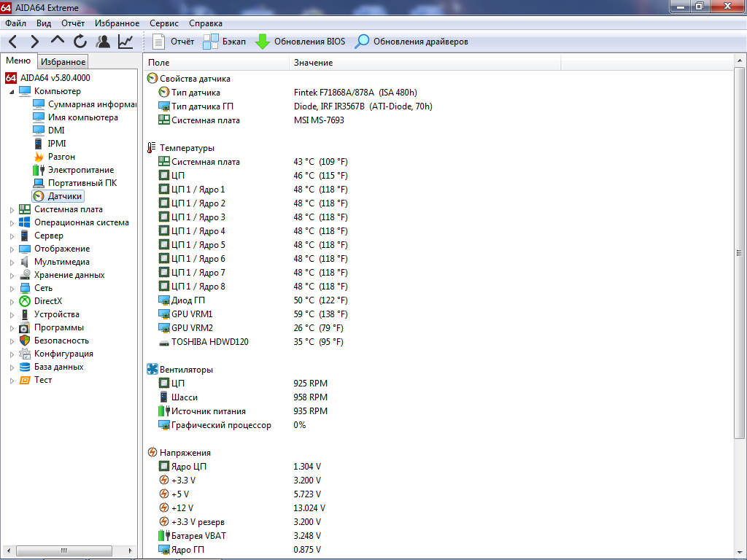Open Бэкап from the toolbar
Image resolution: width=747 pixels, height=560 pixels.
tap(224, 42)
